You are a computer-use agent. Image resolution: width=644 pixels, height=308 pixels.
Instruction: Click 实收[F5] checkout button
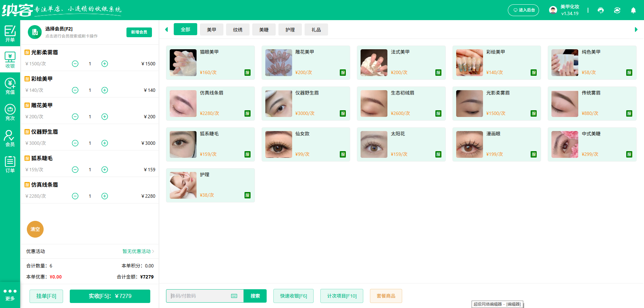[x=110, y=296]
